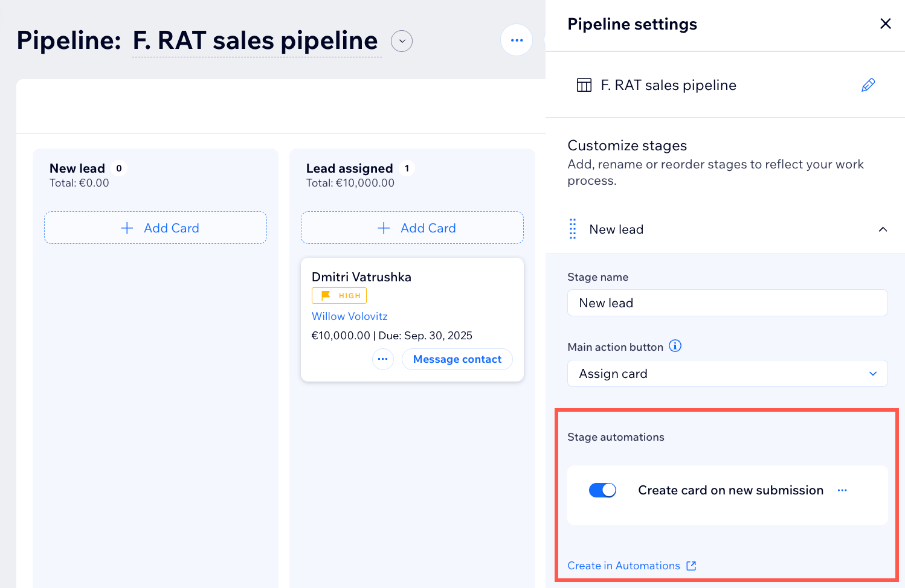Open more options on Dmitri Vatrushka card

[x=382, y=359]
